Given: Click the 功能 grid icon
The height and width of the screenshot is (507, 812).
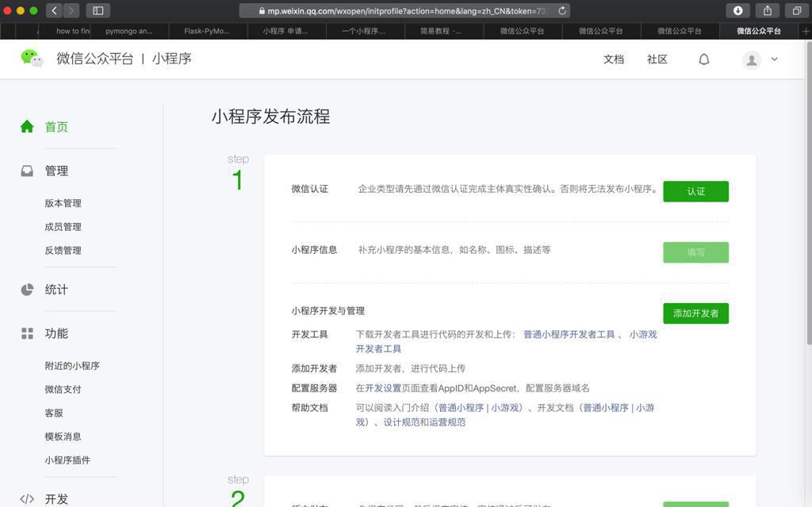Looking at the screenshot, I should click(x=27, y=333).
